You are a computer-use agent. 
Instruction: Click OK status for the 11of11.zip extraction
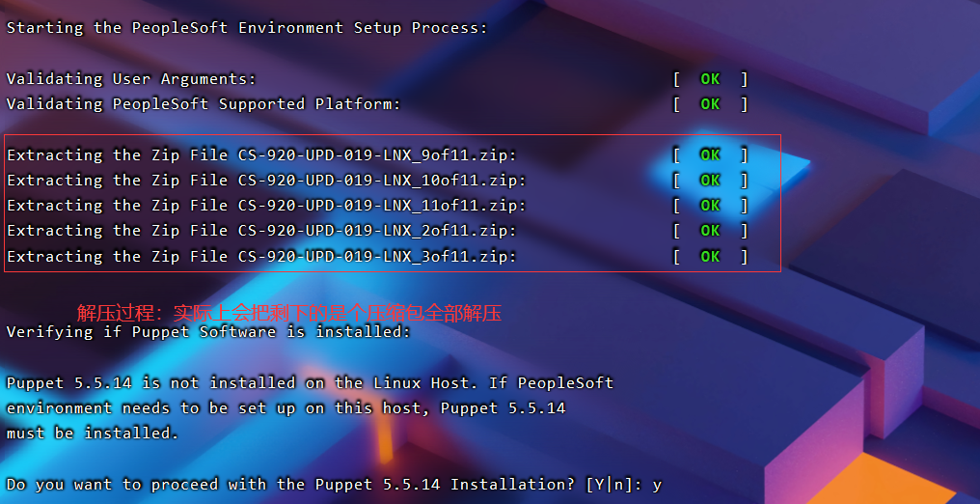pos(710,206)
